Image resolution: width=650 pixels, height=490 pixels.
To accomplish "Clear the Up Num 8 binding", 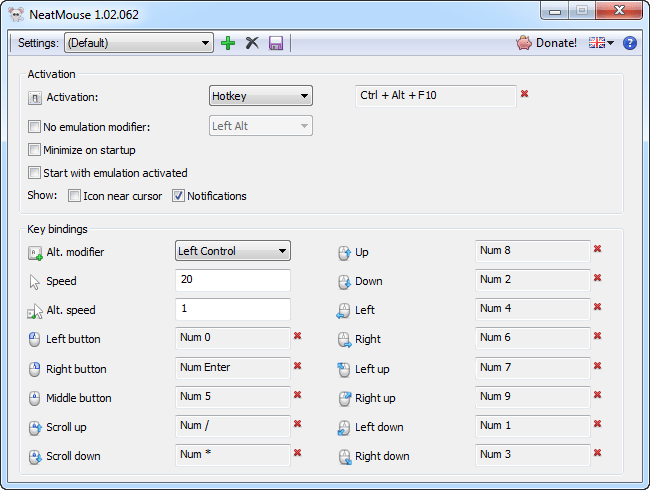I will point(597,248).
